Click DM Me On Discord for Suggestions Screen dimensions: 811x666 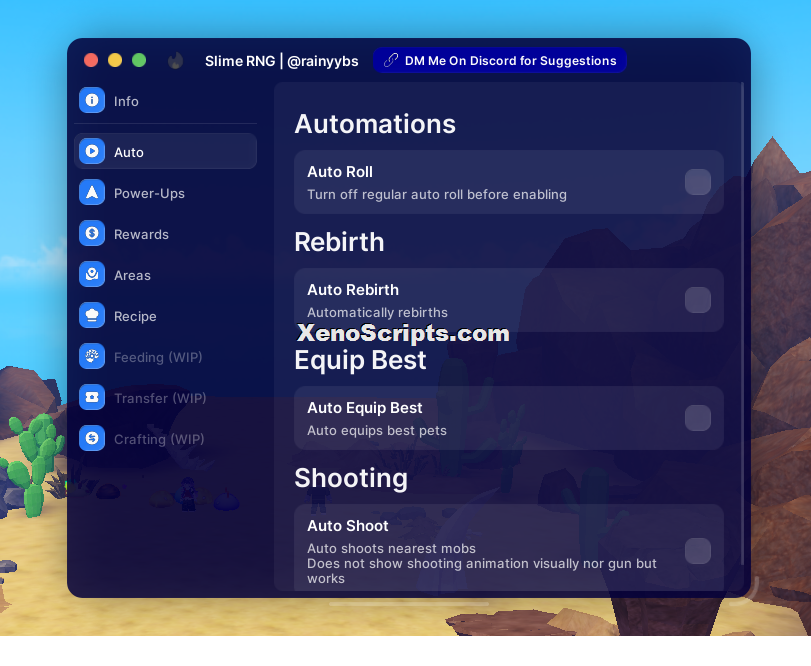(500, 60)
